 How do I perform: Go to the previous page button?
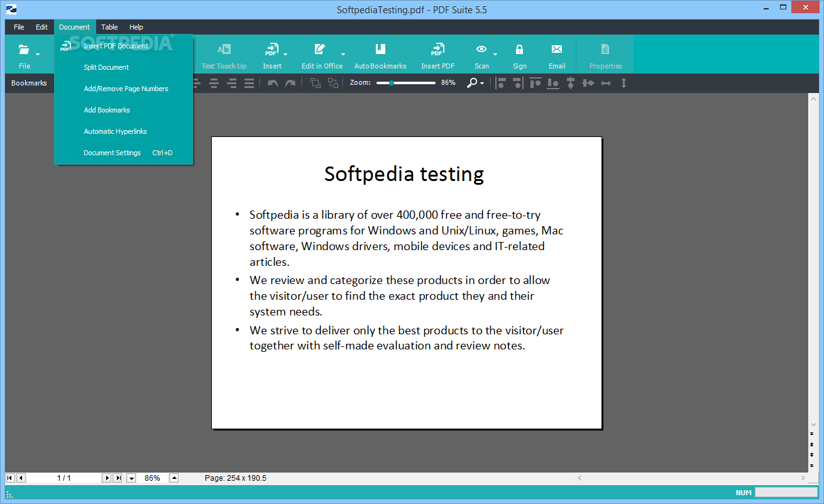pos(21,478)
